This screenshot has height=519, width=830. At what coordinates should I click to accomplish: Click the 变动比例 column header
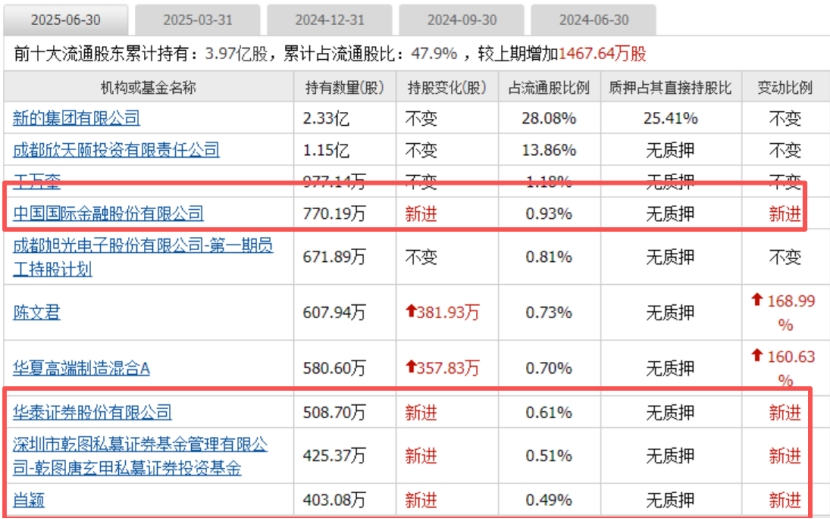[785, 87]
